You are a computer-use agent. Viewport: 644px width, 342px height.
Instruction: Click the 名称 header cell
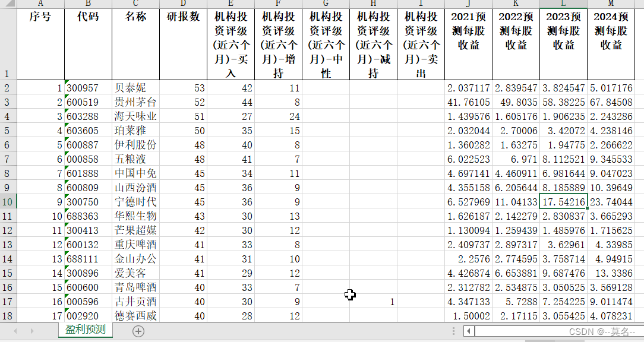135,44
